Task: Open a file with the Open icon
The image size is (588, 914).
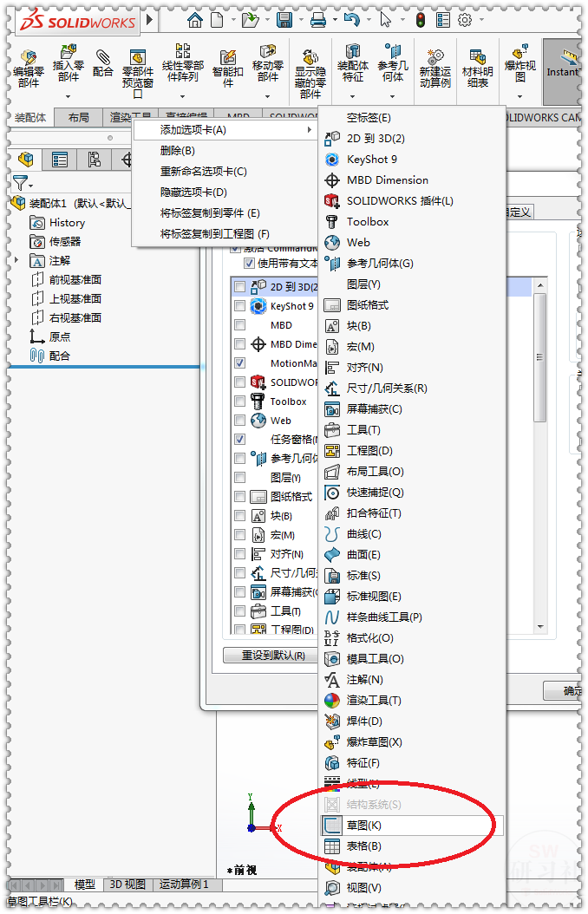Action: pos(250,21)
